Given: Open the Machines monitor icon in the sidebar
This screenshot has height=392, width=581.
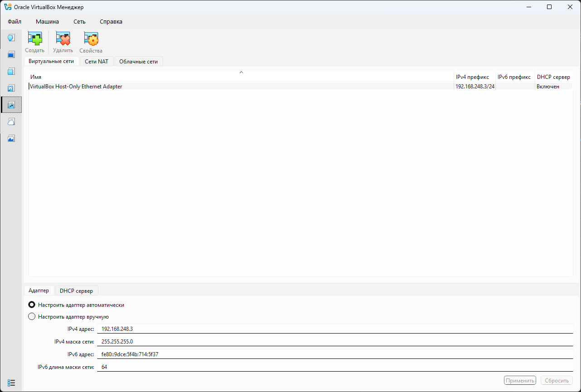Looking at the screenshot, I should click(11, 54).
